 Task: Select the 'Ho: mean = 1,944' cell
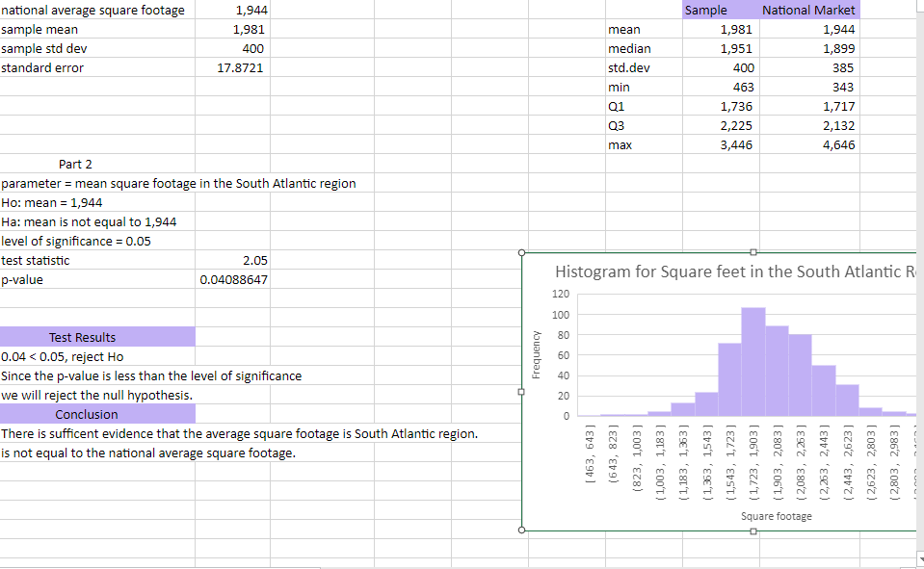(x=97, y=202)
